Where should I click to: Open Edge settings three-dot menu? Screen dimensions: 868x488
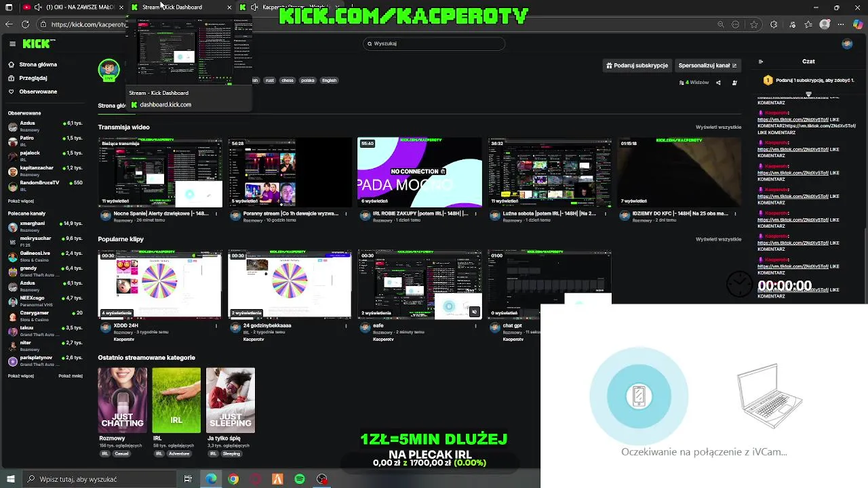tap(842, 24)
